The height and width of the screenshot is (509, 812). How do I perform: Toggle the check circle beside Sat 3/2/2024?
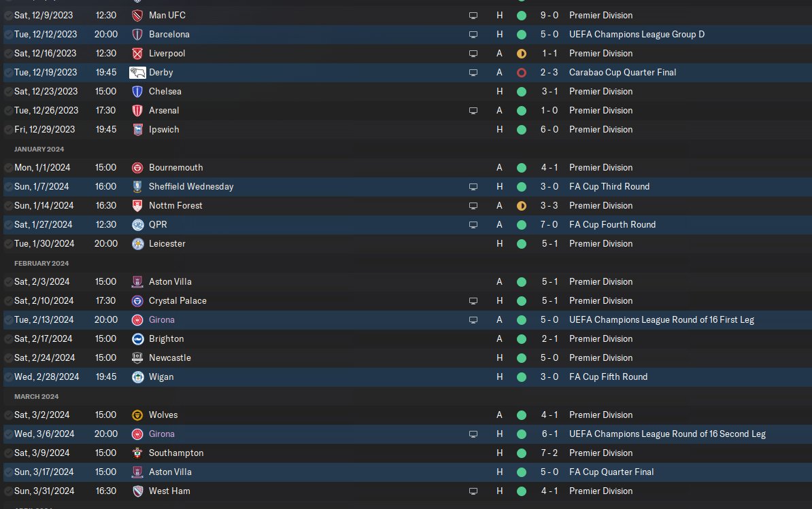(x=8, y=415)
